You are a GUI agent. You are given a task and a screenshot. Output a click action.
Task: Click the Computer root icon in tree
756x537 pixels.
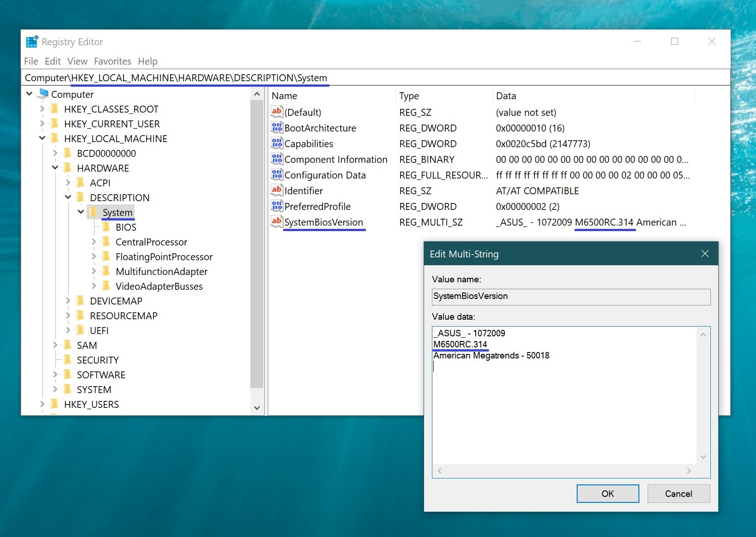pos(44,94)
